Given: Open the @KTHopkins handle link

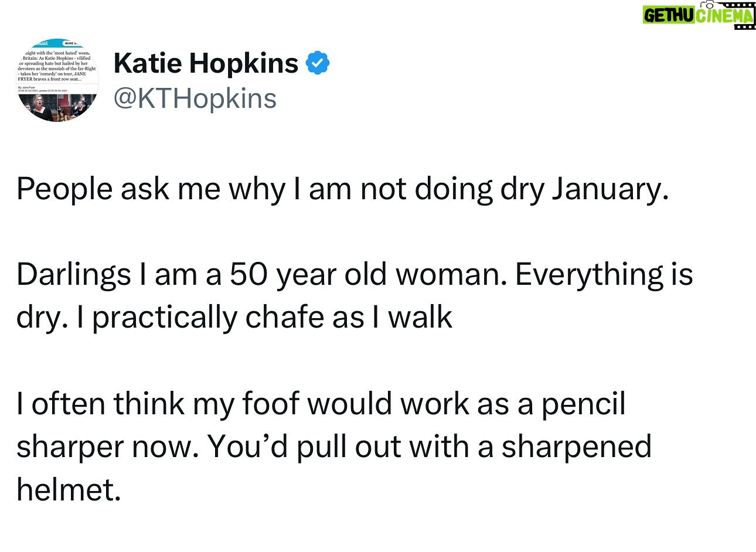Looking at the screenshot, I should 195,98.
